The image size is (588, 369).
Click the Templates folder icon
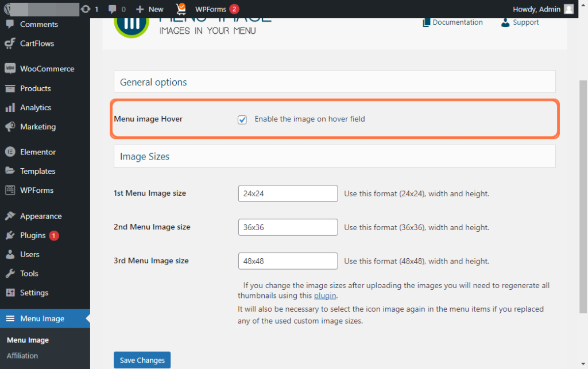(x=10, y=171)
